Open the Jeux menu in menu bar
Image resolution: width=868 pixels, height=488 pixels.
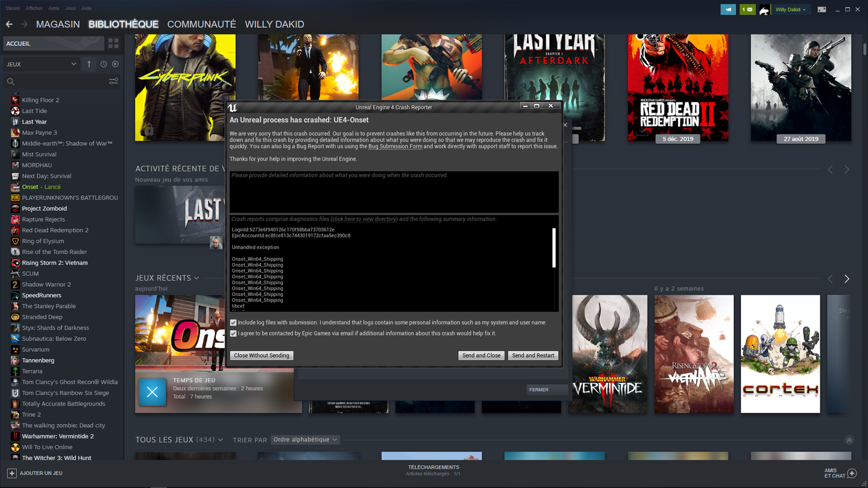(x=71, y=8)
